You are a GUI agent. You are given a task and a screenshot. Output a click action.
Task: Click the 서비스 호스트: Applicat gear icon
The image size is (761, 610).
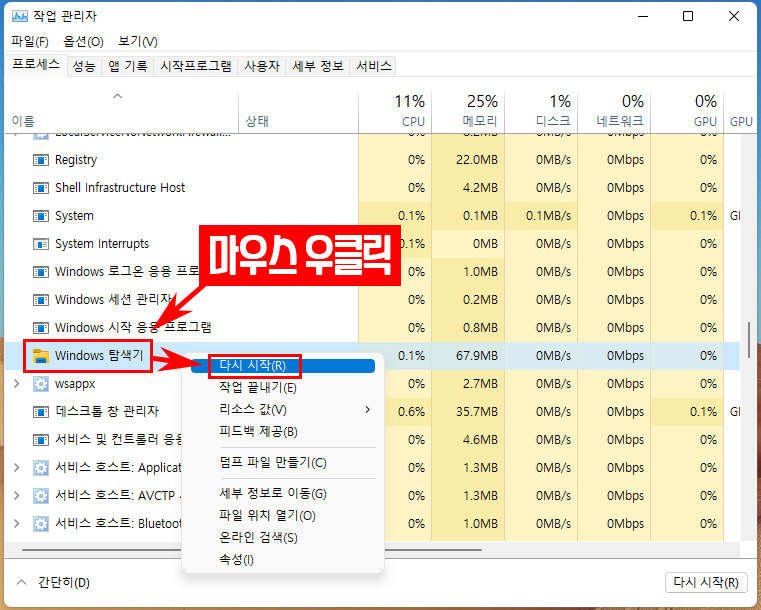click(x=41, y=468)
